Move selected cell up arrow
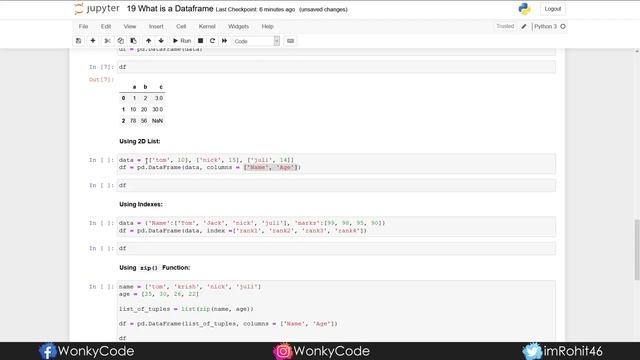Viewport: 640px width, 360px height. [x=149, y=41]
